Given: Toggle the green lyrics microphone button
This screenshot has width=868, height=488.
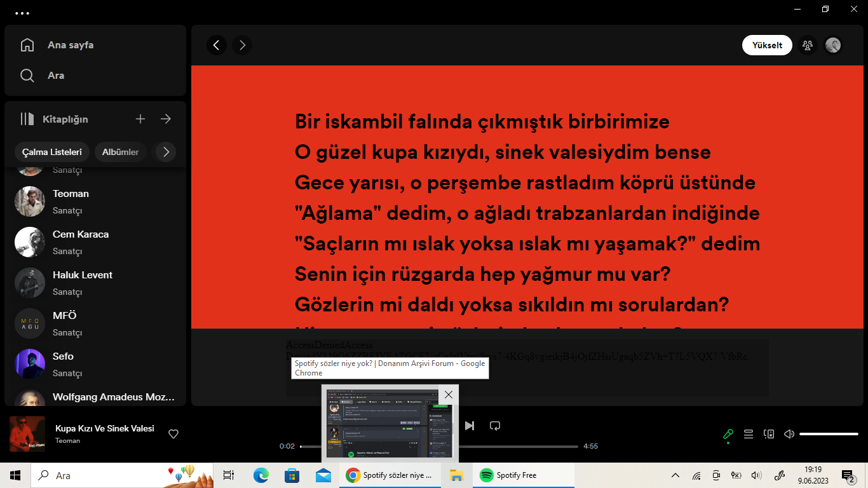Looking at the screenshot, I should (x=728, y=434).
